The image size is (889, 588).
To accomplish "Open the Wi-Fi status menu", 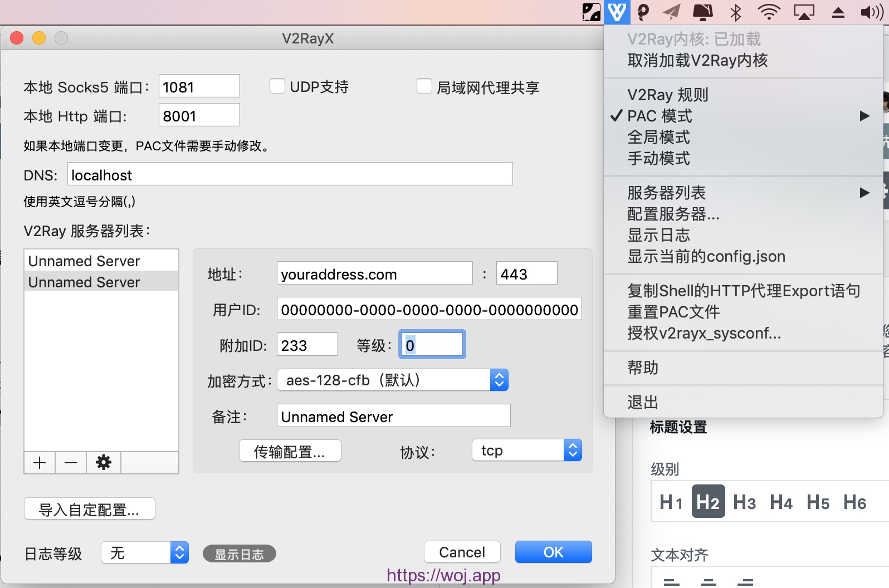I will tap(769, 12).
